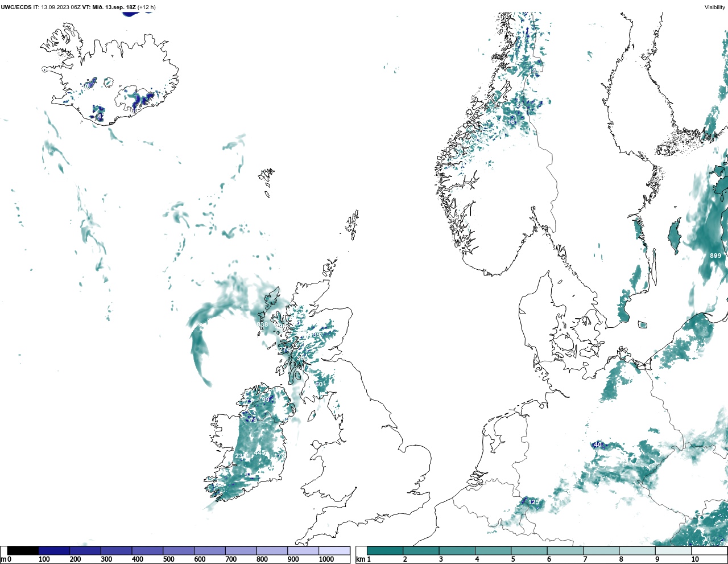This screenshot has width=728, height=564.
Task: Click the '60' value in southern Scotland
Action: 319,384
